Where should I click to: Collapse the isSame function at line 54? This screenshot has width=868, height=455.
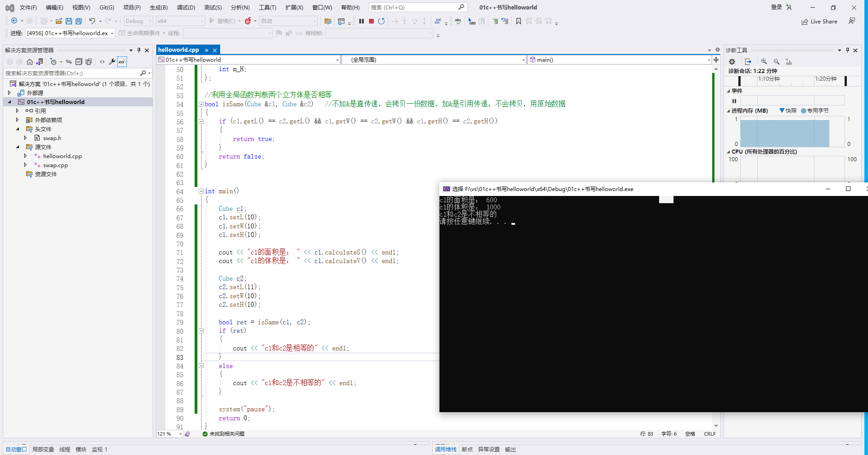(x=201, y=104)
